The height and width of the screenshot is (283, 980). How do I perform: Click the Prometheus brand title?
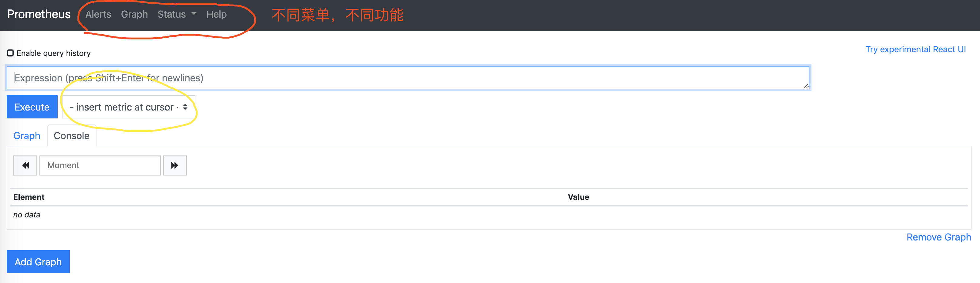point(39,14)
